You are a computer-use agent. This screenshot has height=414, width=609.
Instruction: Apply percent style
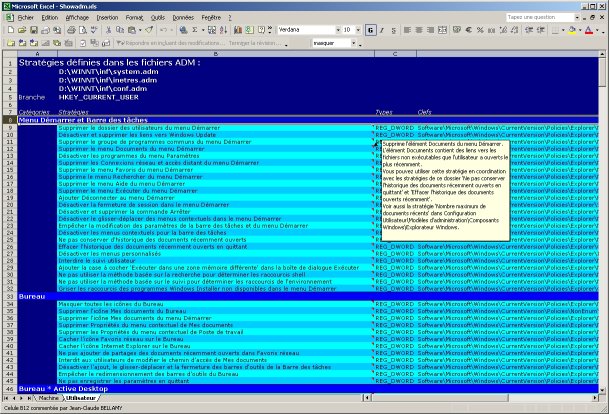[x=480, y=30]
